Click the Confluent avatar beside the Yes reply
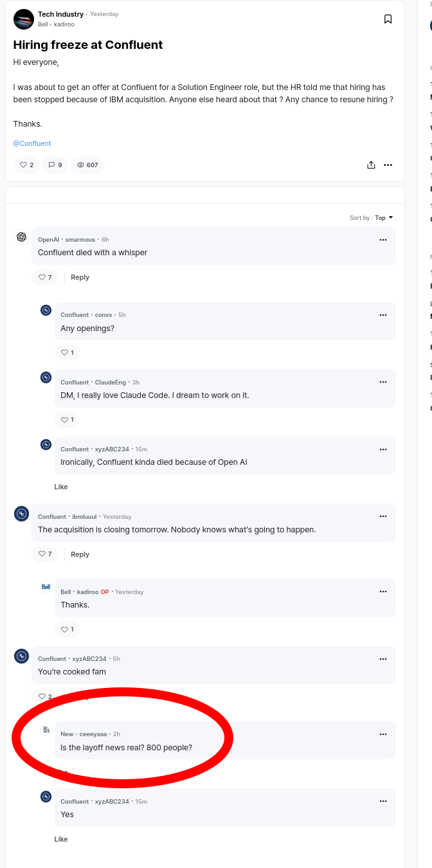This screenshot has height=868, width=432. tap(46, 796)
